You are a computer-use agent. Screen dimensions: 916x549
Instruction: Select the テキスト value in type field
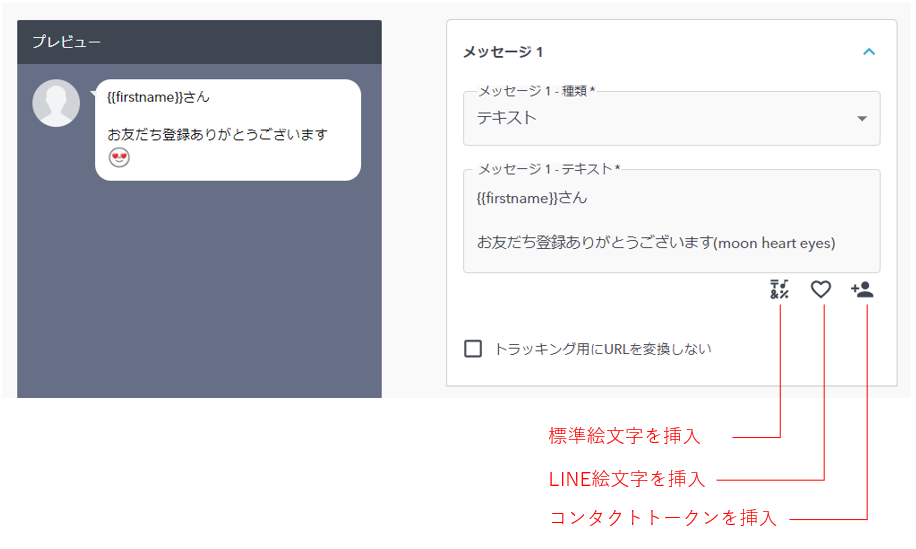(x=507, y=118)
